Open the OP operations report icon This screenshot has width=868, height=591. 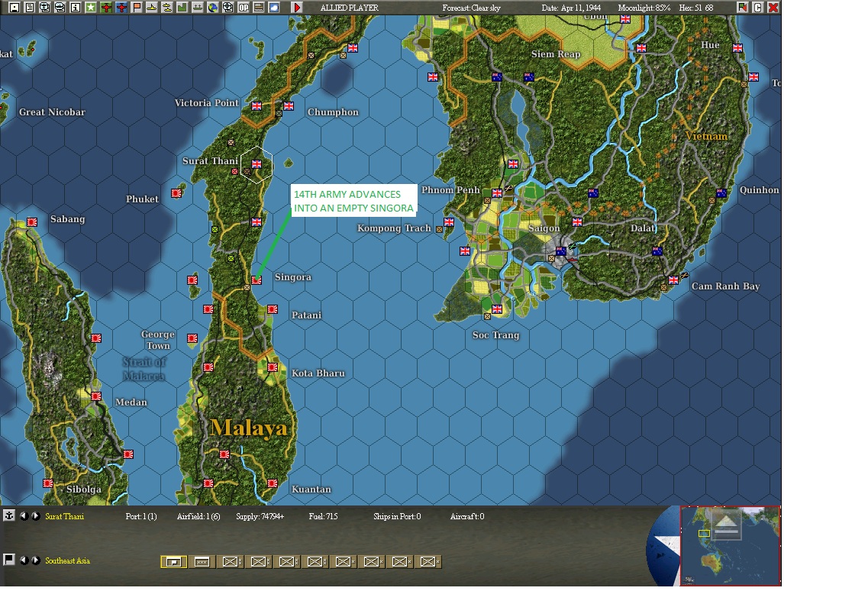tap(243, 7)
